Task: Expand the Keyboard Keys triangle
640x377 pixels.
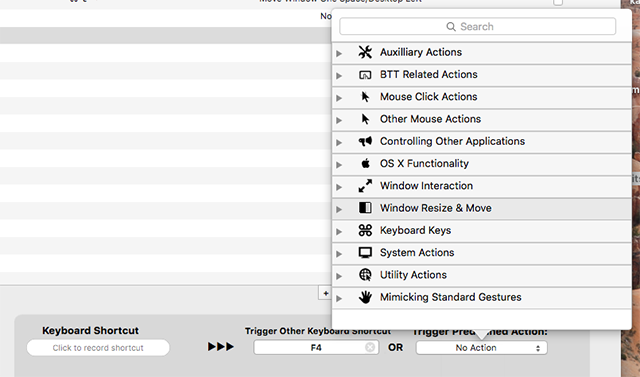Action: 339,232
